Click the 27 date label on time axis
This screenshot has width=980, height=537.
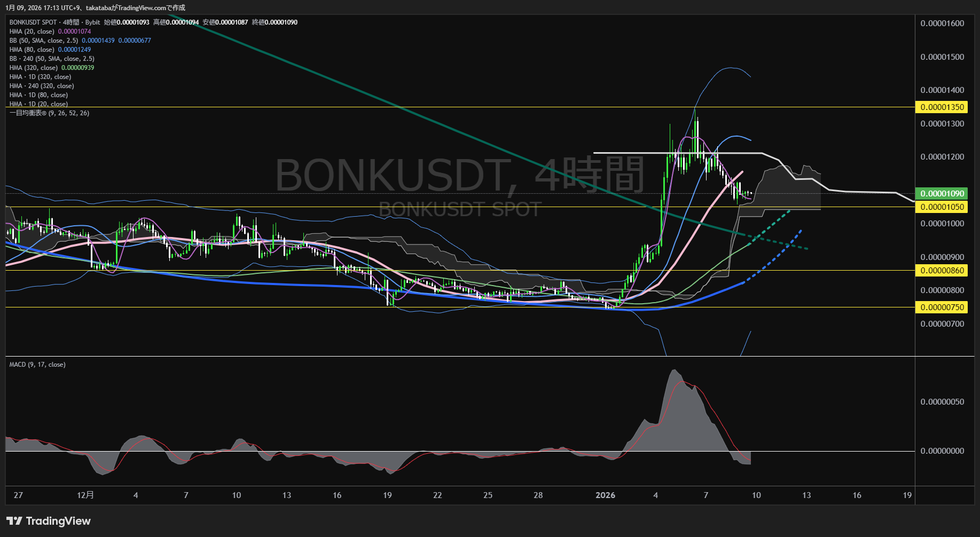18,495
